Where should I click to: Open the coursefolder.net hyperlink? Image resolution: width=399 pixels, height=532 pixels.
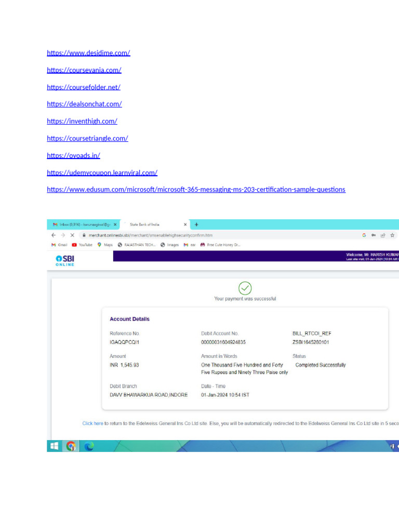84,87
